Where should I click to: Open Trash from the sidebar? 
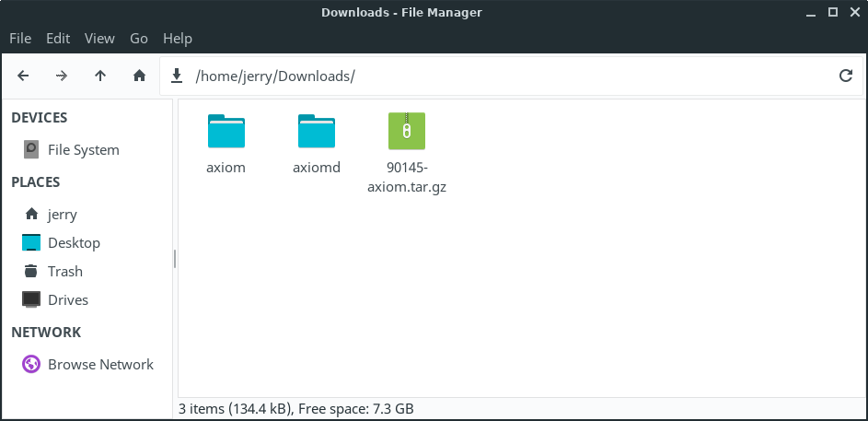64,272
